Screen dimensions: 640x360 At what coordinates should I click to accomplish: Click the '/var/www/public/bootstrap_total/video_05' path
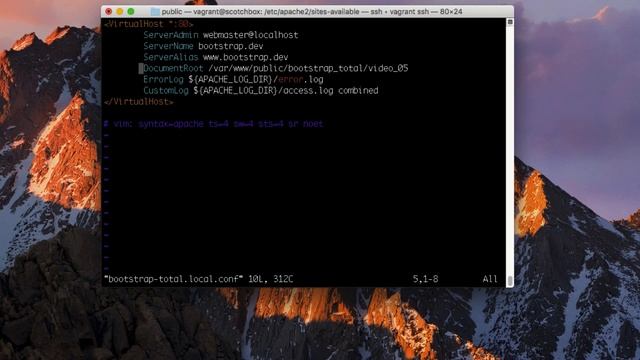pyautogui.click(x=308, y=68)
